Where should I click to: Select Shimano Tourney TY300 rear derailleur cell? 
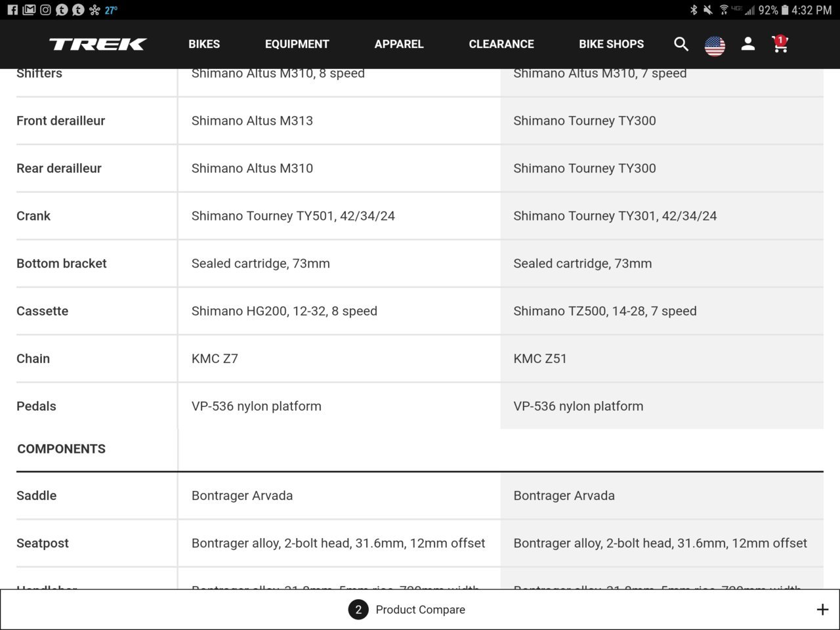pos(661,168)
